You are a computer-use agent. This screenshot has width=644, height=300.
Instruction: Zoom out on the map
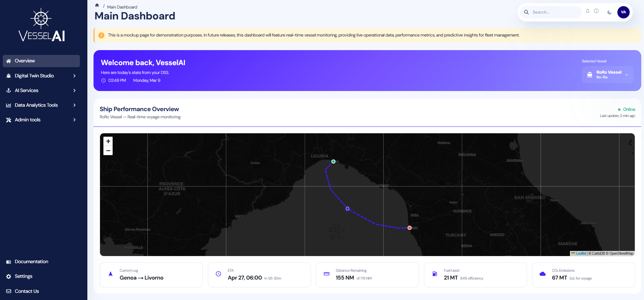[108, 151]
